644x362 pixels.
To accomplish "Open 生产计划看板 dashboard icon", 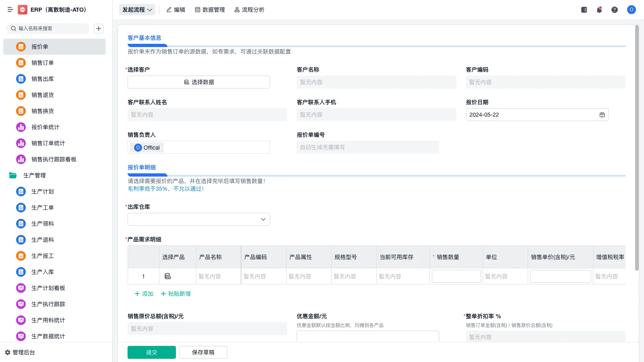I will click(21, 288).
